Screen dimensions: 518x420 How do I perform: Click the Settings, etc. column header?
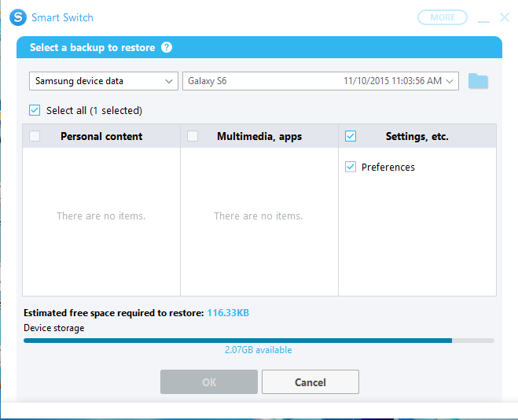pos(417,136)
